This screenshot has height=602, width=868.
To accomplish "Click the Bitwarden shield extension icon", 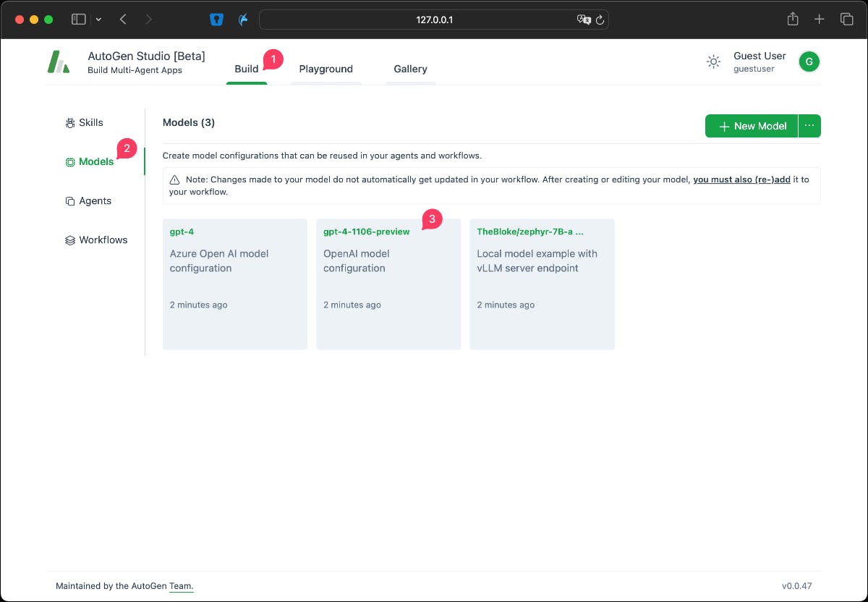I will point(216,20).
